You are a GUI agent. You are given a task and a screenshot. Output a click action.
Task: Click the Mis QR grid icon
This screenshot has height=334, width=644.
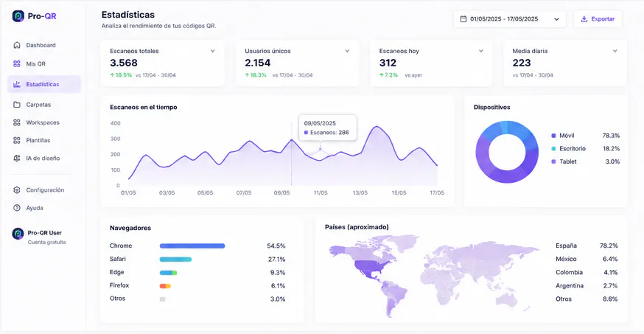[17, 63]
